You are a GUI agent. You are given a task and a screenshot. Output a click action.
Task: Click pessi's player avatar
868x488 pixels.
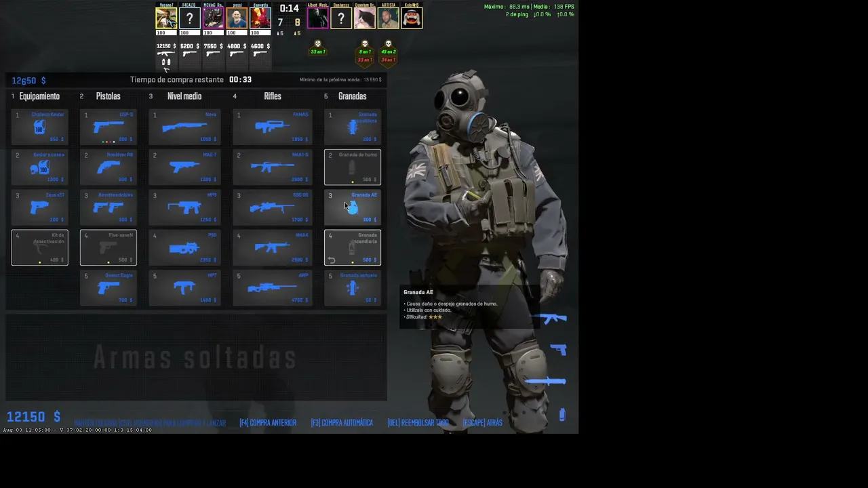(237, 18)
